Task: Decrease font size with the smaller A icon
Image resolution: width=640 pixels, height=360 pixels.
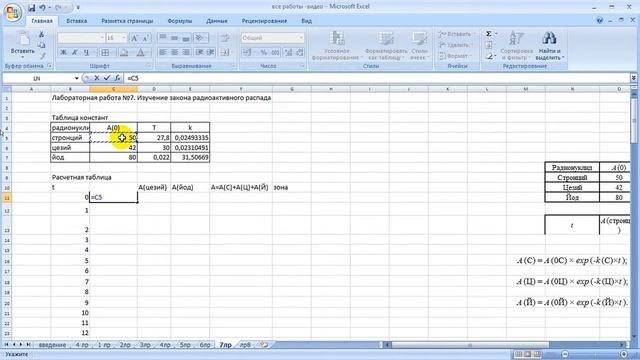Action: point(145,38)
